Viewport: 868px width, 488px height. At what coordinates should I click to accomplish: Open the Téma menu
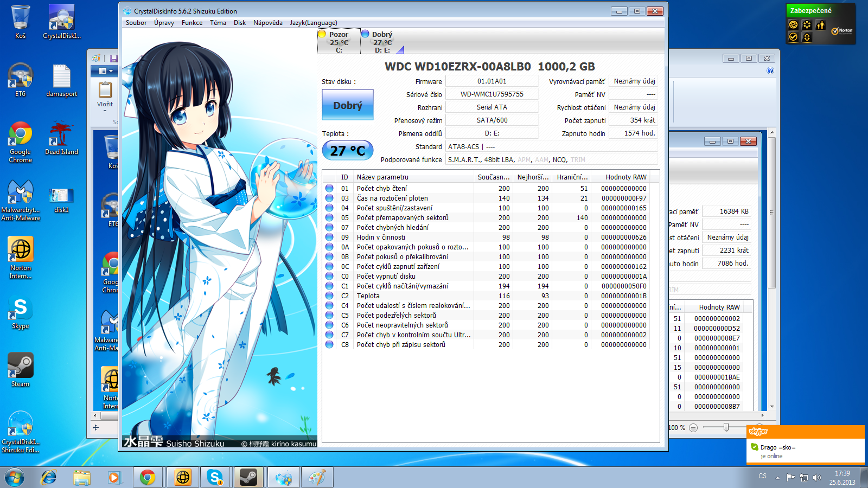[x=218, y=23]
